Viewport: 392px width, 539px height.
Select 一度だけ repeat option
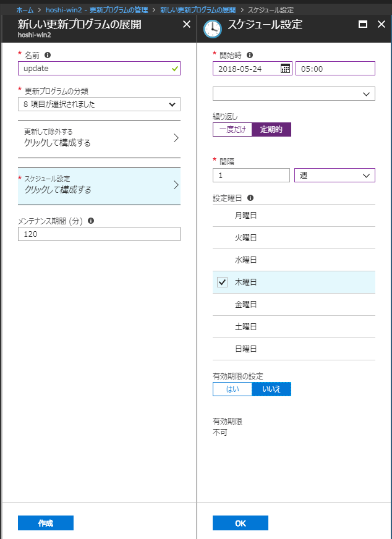pyautogui.click(x=232, y=130)
